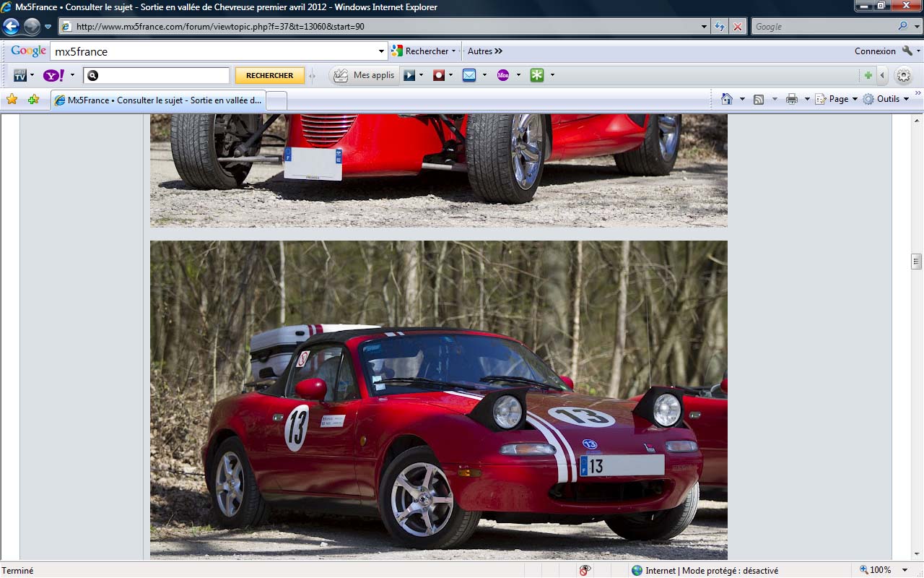The height and width of the screenshot is (578, 924).
Task: Click Add to Favorites star-plus icon
Action: (x=33, y=100)
